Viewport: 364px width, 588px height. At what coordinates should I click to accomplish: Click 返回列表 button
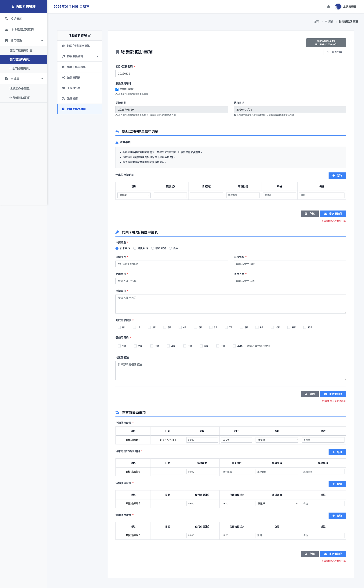[x=334, y=52]
